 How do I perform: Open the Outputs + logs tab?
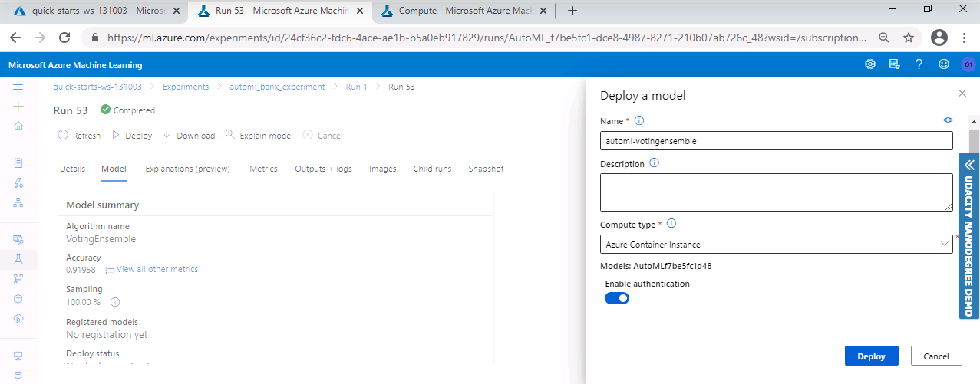point(323,169)
